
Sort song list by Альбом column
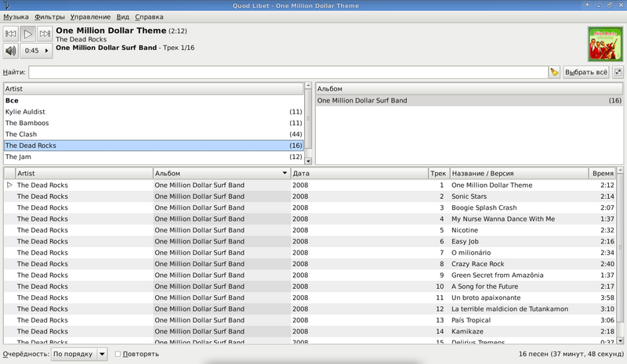pyautogui.click(x=222, y=174)
